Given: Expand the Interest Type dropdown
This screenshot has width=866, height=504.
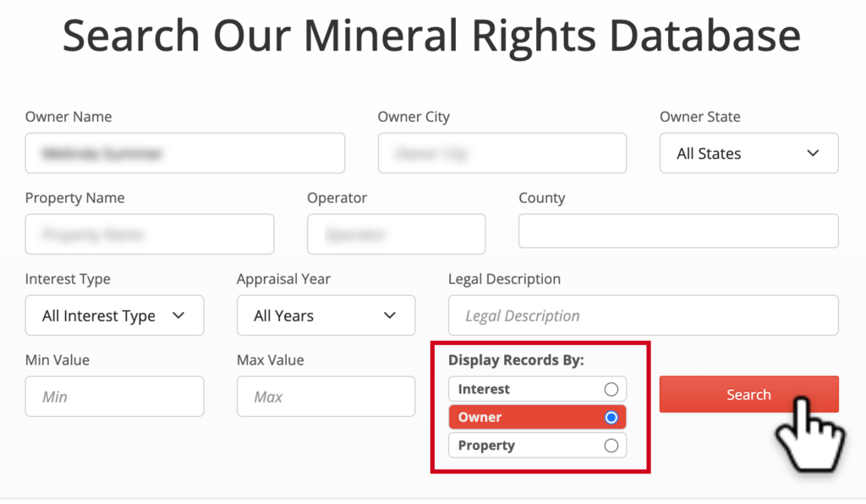Looking at the screenshot, I should 114,315.
